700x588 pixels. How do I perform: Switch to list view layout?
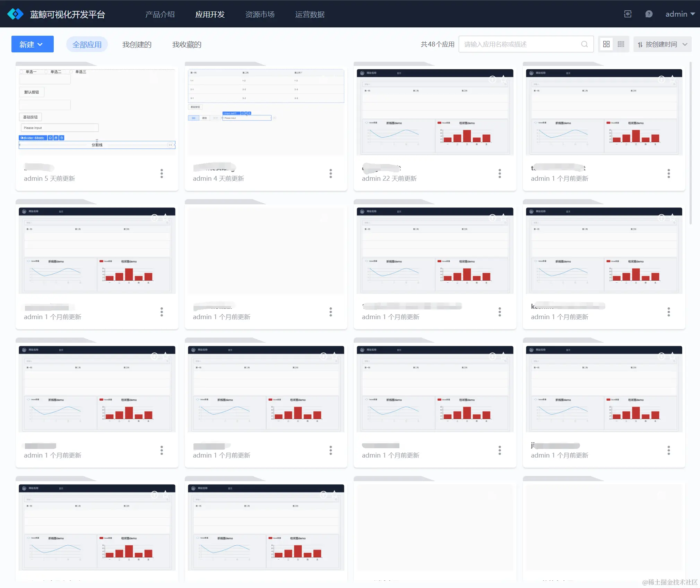(621, 44)
